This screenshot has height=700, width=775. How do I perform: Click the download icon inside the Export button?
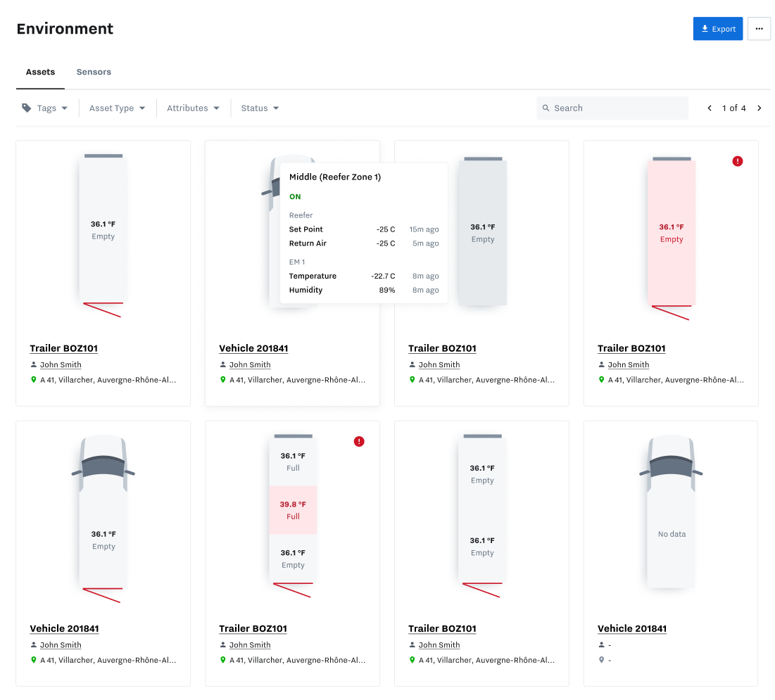(x=705, y=29)
